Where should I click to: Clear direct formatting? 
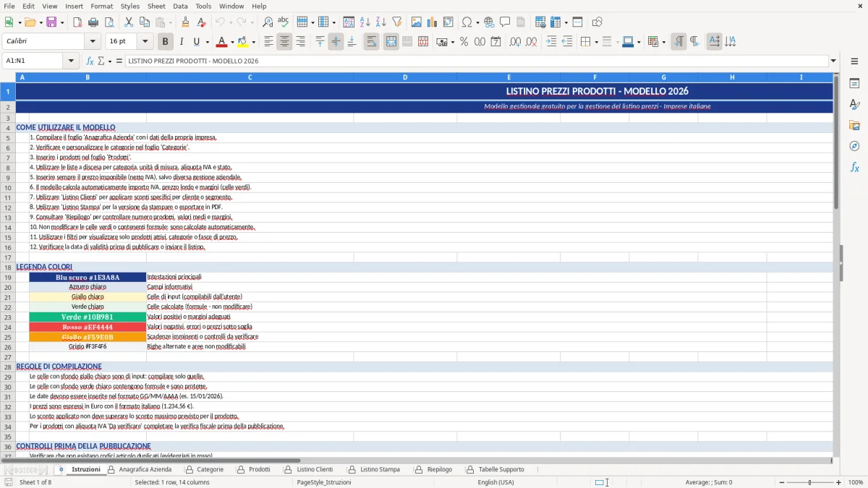point(201,22)
